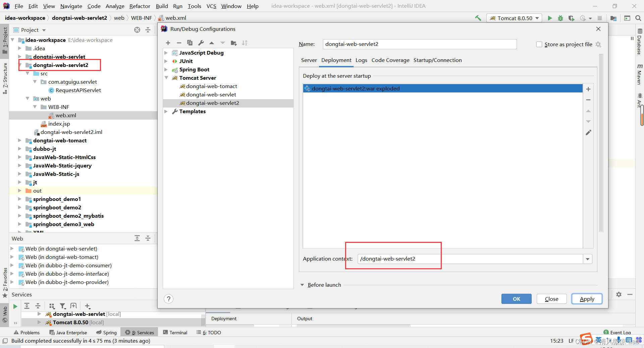
Task: Click Add Service plus icon
Action: point(88,306)
